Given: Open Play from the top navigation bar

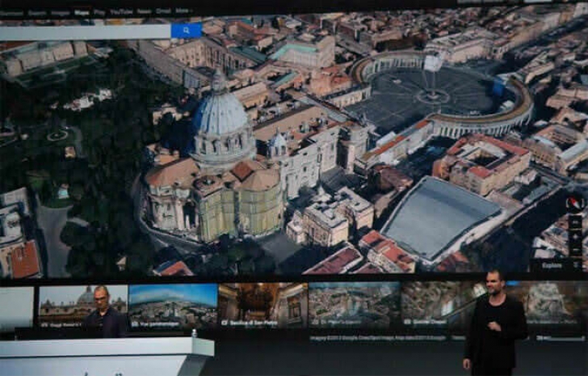Looking at the screenshot, I should [99, 13].
